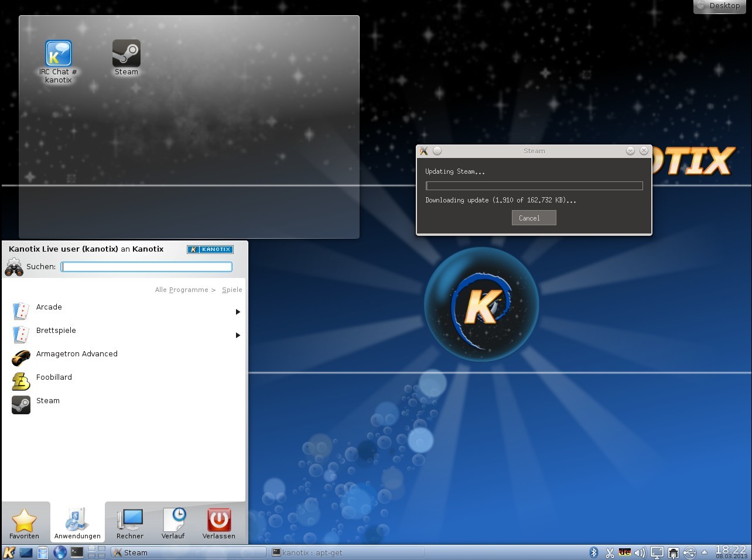Click the 'Kanotix Live user (kanotix)' header text

64,249
